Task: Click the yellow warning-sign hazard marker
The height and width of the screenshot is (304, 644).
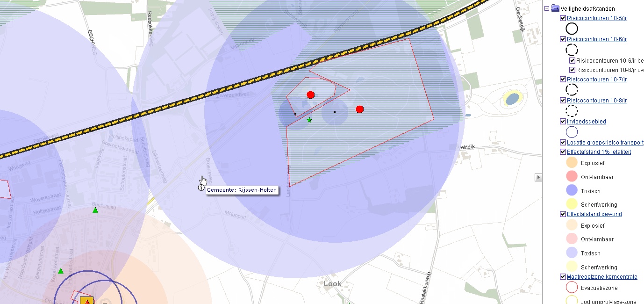Action: (x=87, y=301)
